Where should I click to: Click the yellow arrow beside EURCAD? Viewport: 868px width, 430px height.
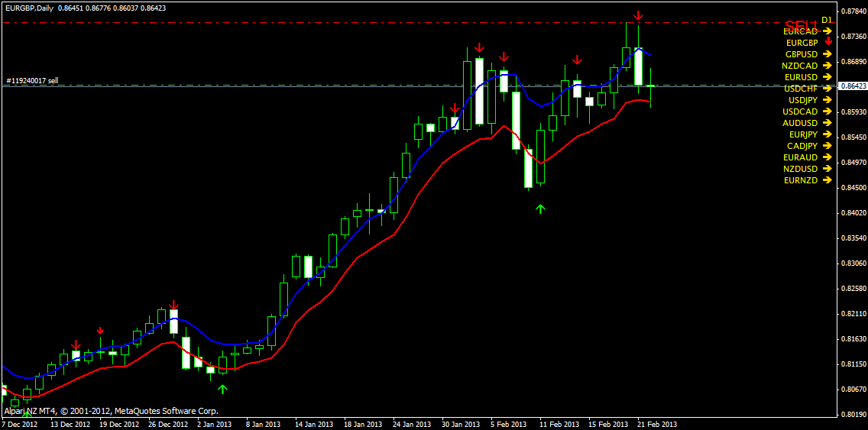coord(827,31)
